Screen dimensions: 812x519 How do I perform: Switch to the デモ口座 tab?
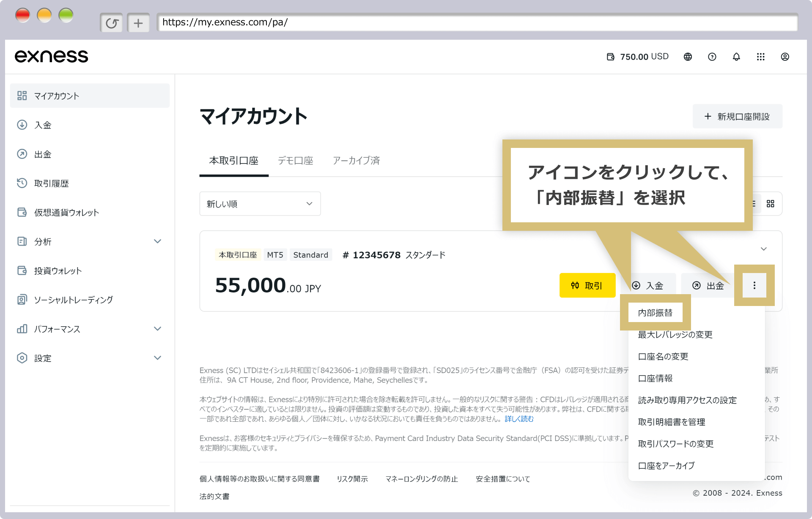pyautogui.click(x=296, y=161)
